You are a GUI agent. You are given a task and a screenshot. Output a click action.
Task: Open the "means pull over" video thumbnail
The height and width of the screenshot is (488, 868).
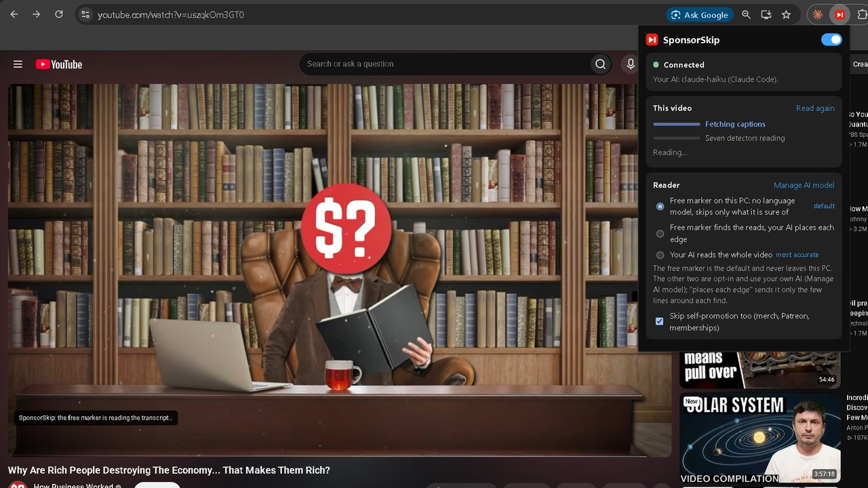pos(759,369)
